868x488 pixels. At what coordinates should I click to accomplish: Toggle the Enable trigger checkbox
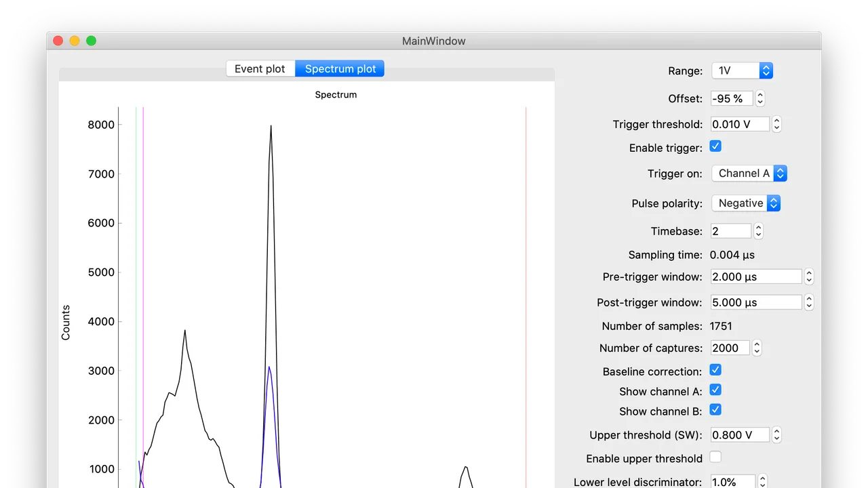point(715,146)
